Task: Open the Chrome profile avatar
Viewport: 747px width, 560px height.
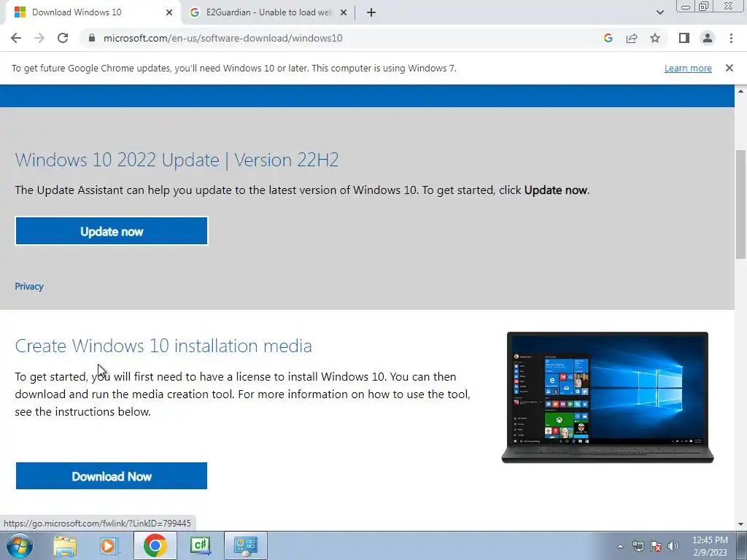Action: (x=708, y=38)
